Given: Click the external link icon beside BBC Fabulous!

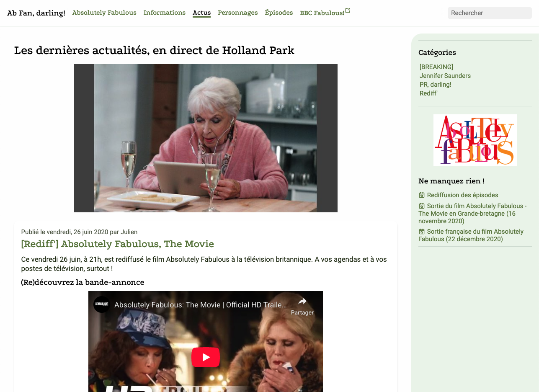Looking at the screenshot, I should click(348, 10).
